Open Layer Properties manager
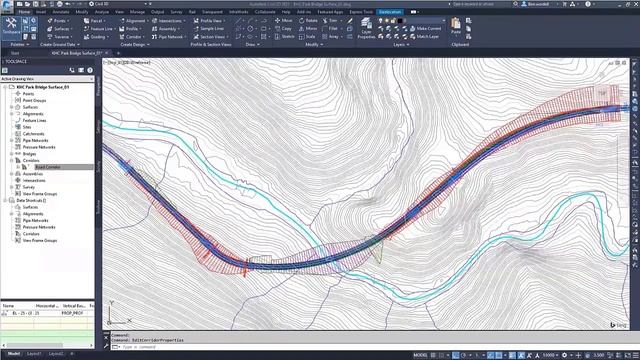The width and height of the screenshot is (640, 360). (x=366, y=28)
